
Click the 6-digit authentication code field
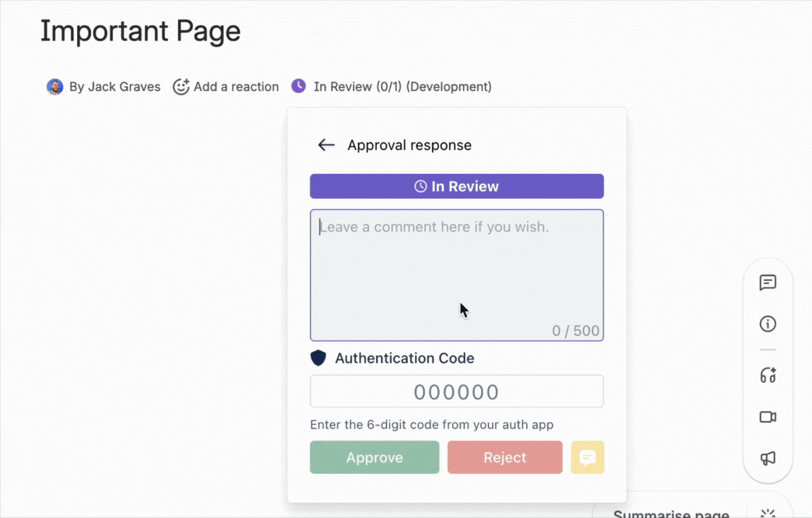pos(457,391)
